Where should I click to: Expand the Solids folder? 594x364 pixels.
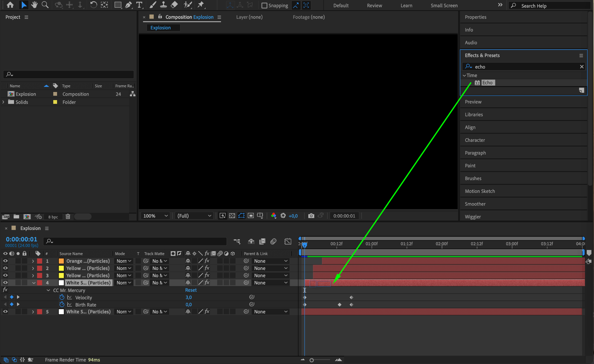[3, 102]
